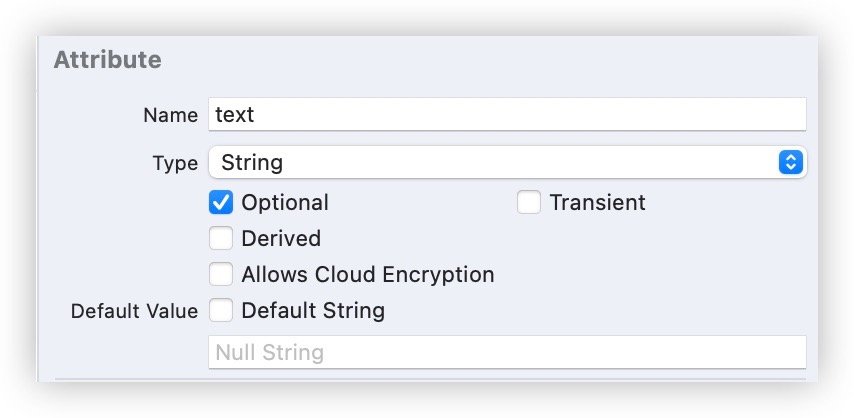The width and height of the screenshot is (854, 418).
Task: Check the Default String checkbox box
Action: 221,311
